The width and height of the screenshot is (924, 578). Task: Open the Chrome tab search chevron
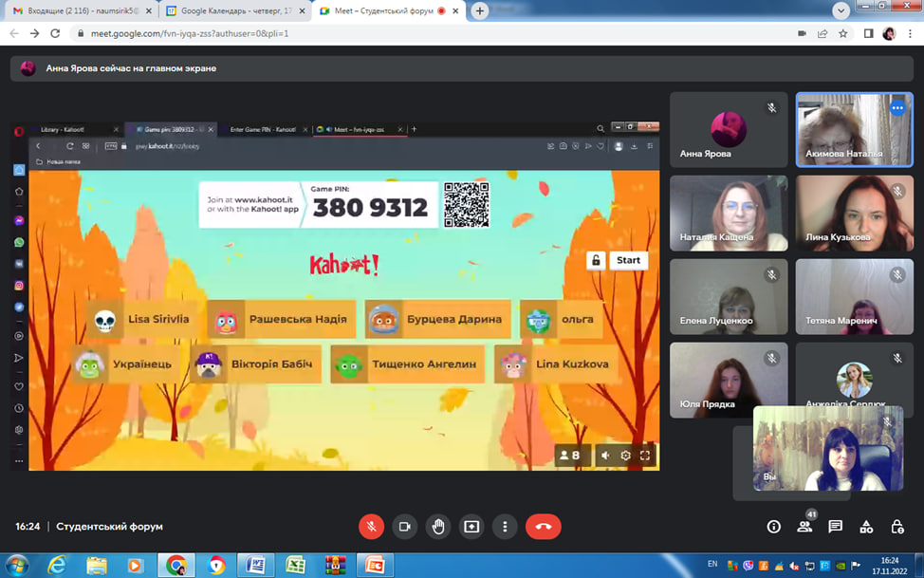(841, 10)
